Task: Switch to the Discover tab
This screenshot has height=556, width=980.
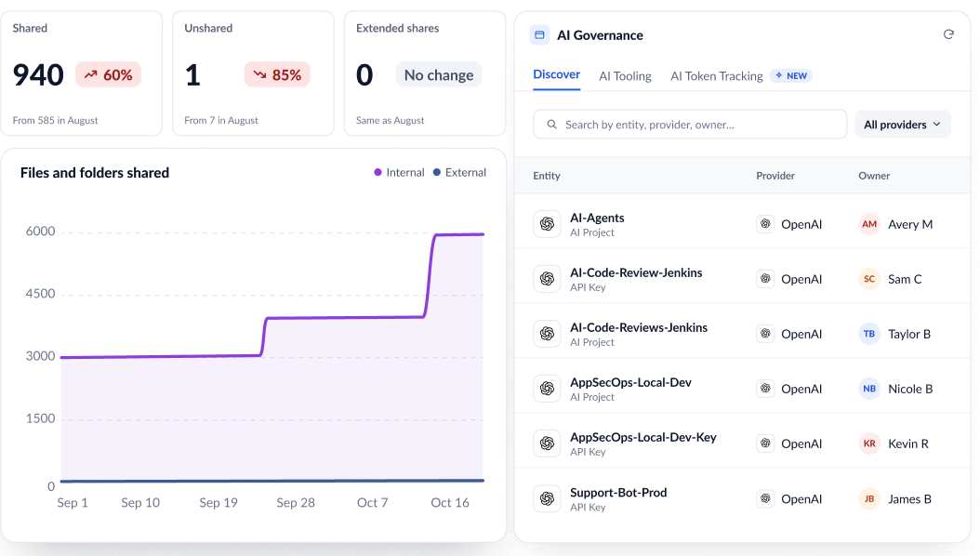Action: 556,75
